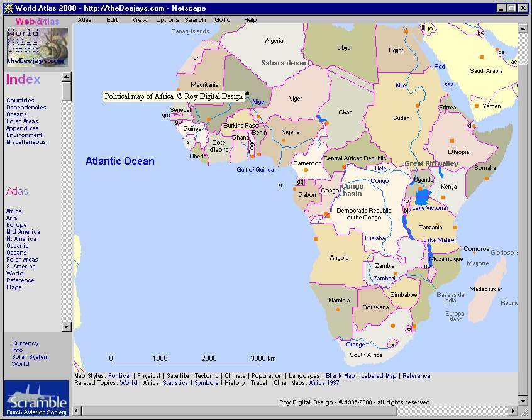532x420 pixels.
Task: Open Africa Statistics link
Action: coord(175,383)
